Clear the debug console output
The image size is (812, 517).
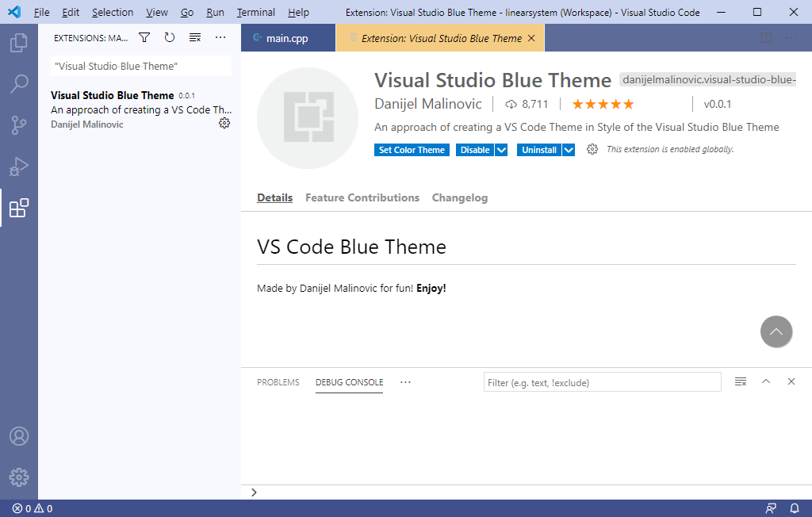pos(741,381)
